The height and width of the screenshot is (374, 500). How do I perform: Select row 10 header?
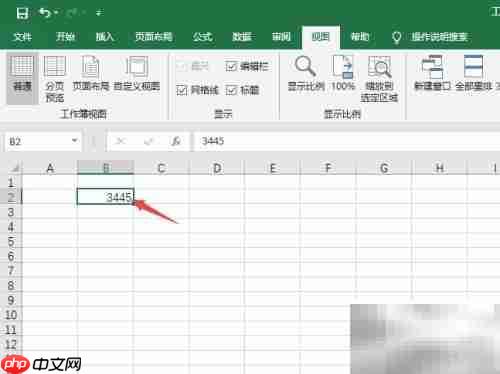(11, 314)
